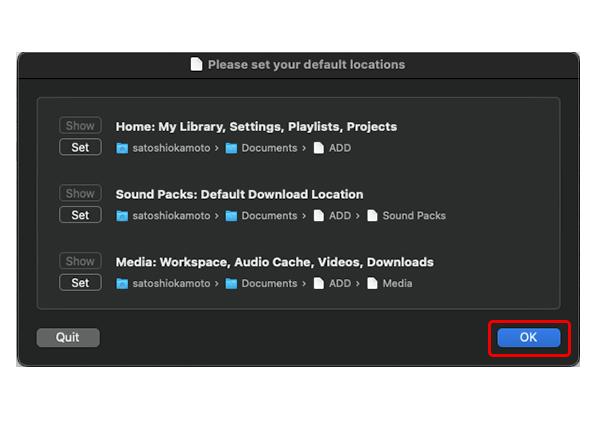
Task: Click 'ADD' text in Media path
Action: [340, 284]
